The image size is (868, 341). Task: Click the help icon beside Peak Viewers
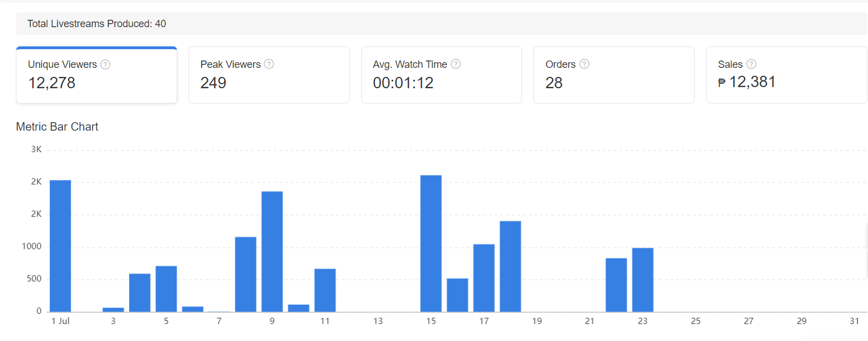tap(269, 64)
